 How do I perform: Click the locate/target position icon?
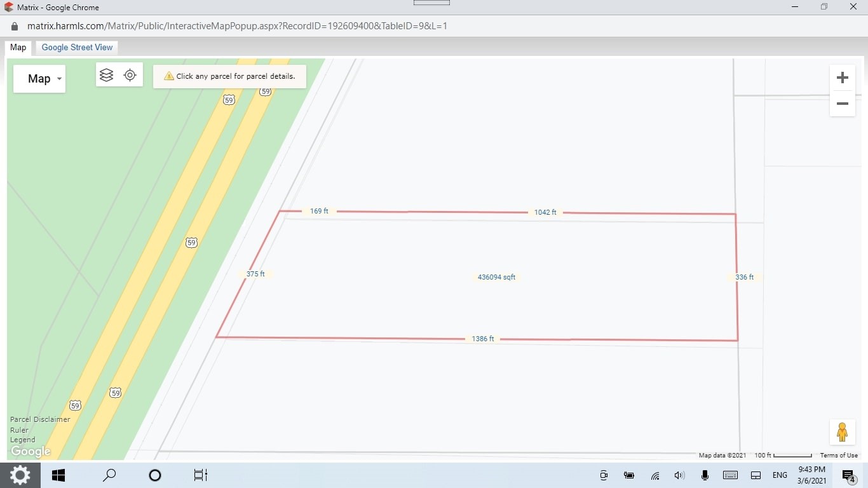[130, 75]
